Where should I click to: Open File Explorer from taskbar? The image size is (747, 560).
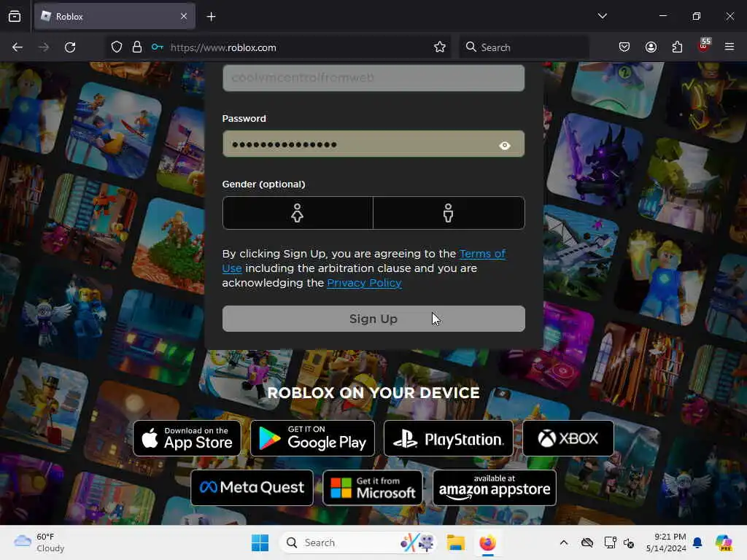tap(455, 542)
